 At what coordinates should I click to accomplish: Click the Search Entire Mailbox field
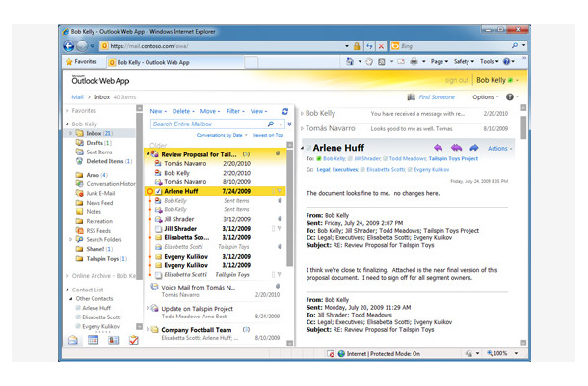pyautogui.click(x=209, y=124)
